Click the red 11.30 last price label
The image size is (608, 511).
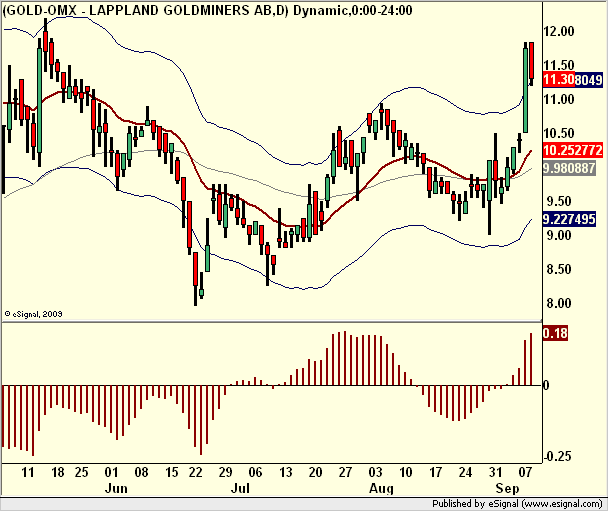coord(558,79)
